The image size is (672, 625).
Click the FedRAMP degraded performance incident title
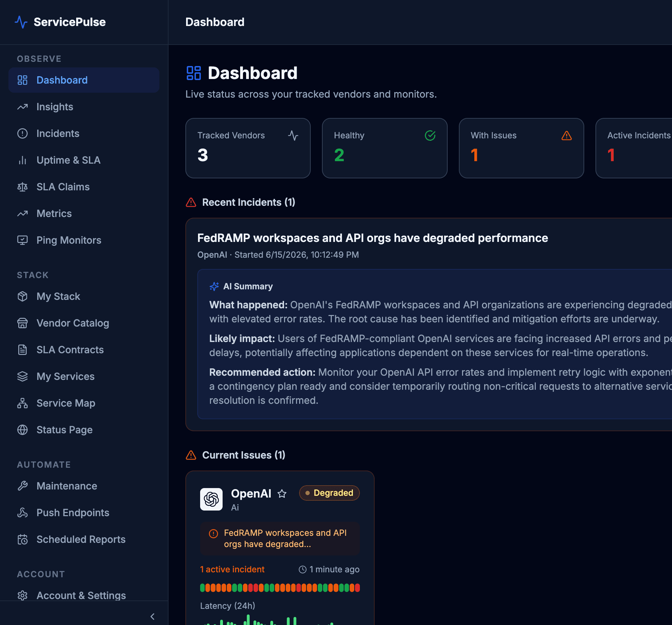click(373, 238)
